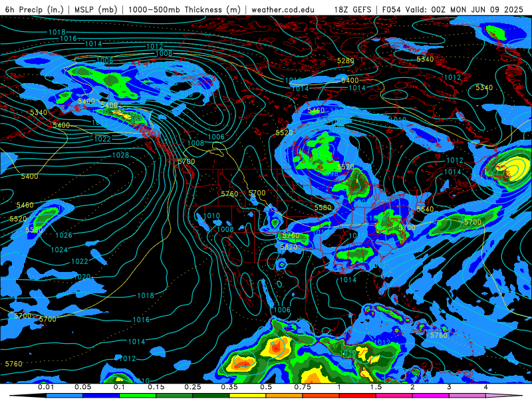Click the 'MSLP (mb)' header label
The height and width of the screenshot is (399, 532).
[95, 9]
